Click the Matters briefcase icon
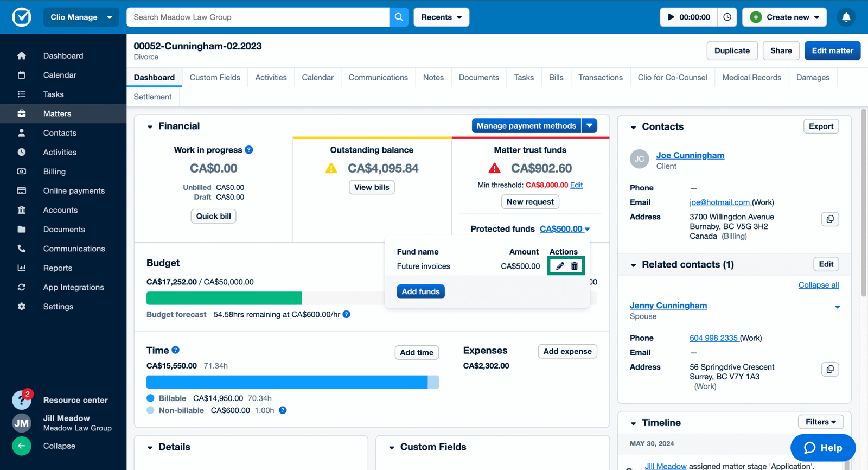The height and width of the screenshot is (470, 868). point(22,113)
